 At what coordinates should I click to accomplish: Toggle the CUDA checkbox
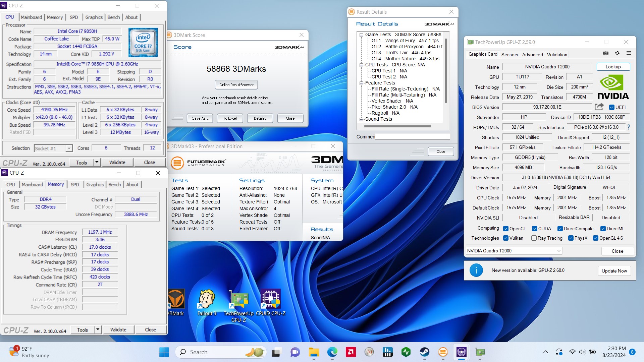click(535, 229)
